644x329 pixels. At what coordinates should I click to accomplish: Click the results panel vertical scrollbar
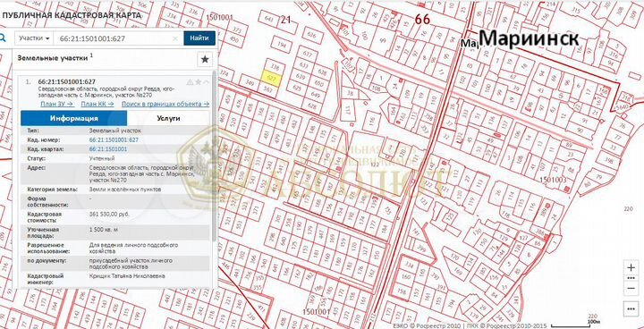tap(214, 156)
